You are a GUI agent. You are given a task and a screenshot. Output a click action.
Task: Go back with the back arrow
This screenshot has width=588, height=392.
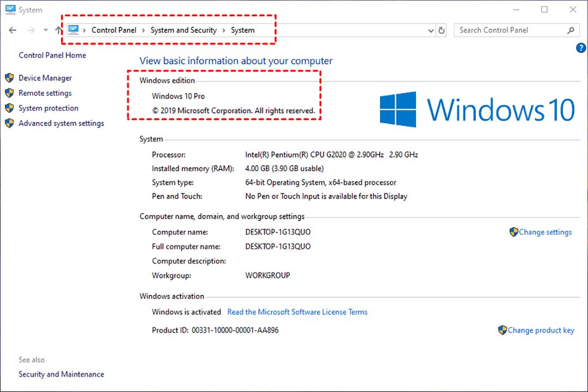(13, 30)
